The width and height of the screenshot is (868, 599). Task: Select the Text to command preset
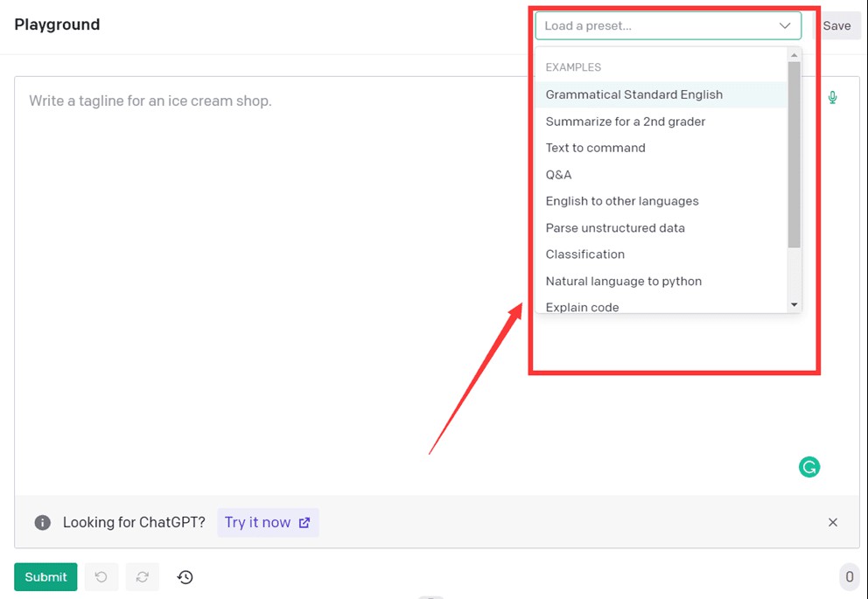click(595, 148)
